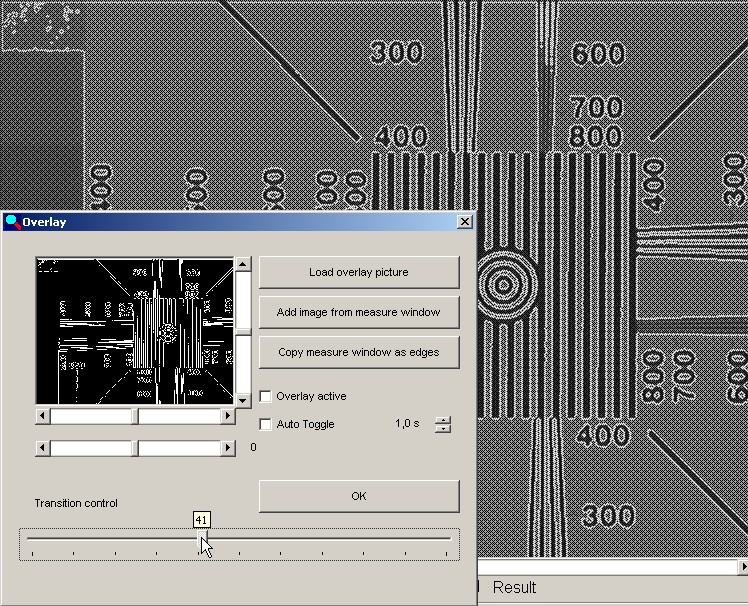Confirm the dialog with OK
The width and height of the screenshot is (748, 606).
[358, 496]
